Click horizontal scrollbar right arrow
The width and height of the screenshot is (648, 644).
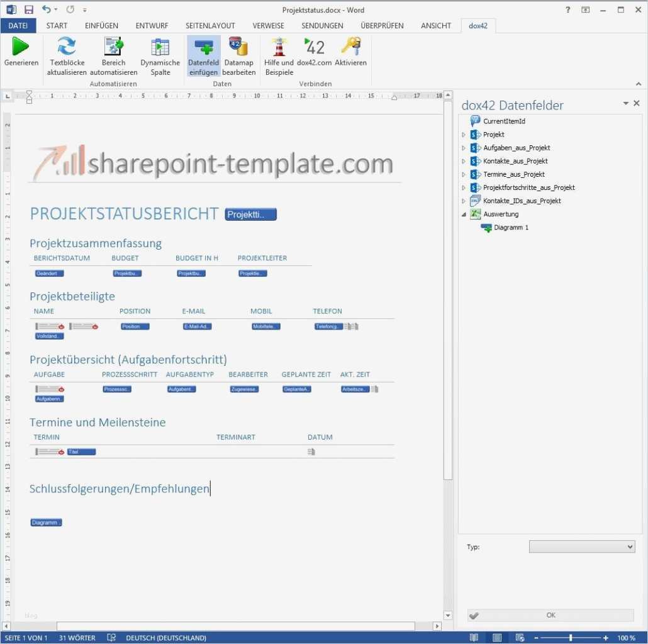(437, 626)
